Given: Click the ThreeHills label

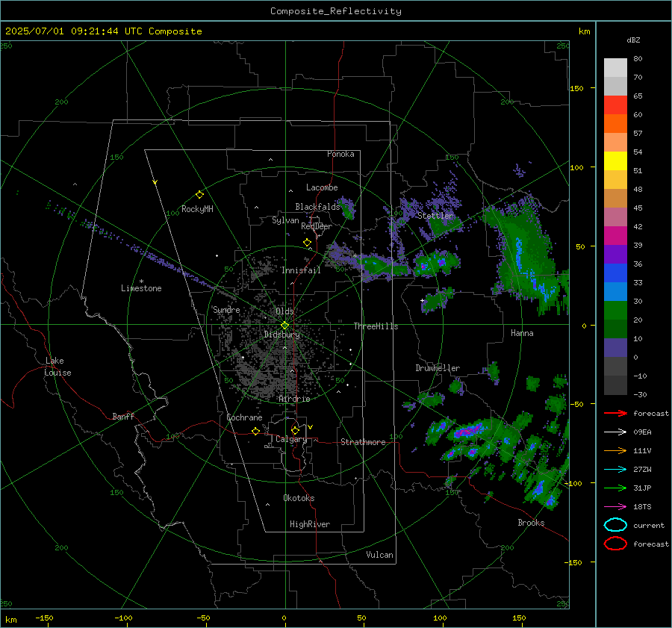Looking at the screenshot, I should (376, 326).
